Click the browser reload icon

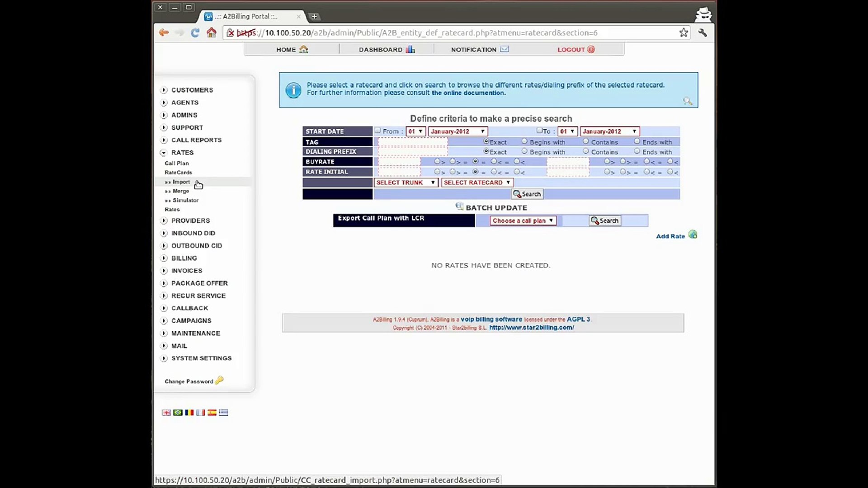[195, 33]
